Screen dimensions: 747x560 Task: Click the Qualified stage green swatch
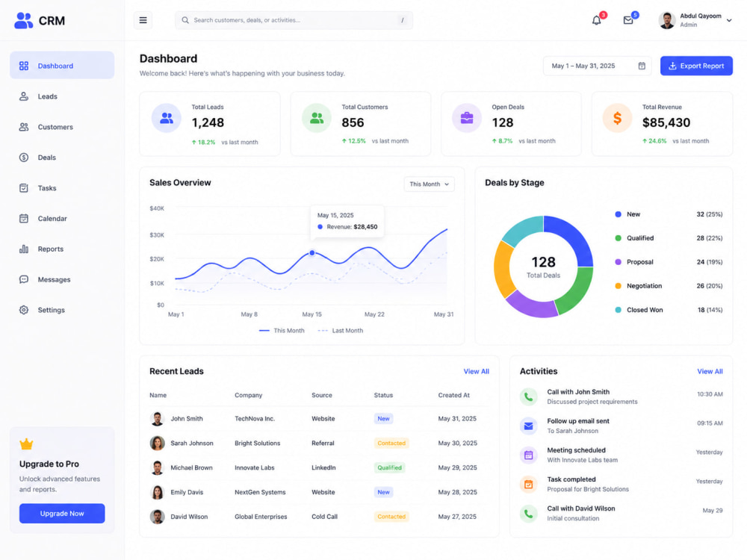[x=618, y=238]
